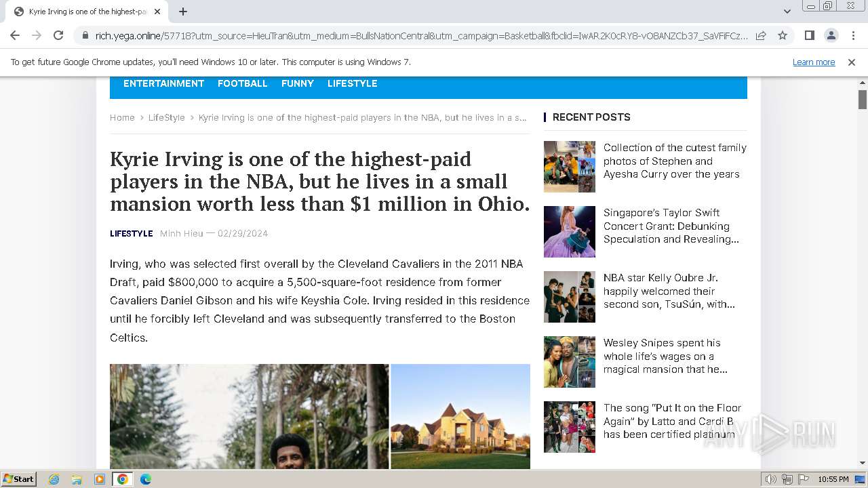
Task: Open the LIFESTYLE nav menu
Action: point(353,83)
